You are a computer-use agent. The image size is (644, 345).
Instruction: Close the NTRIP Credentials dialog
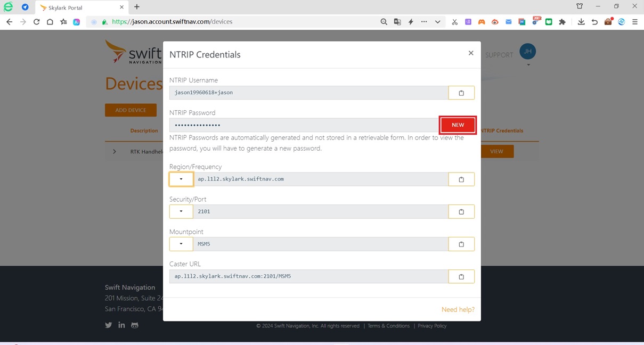(471, 53)
